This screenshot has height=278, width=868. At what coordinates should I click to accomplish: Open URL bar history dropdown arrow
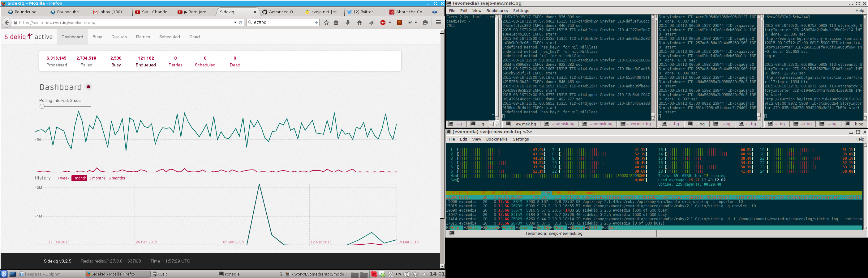tap(235, 23)
